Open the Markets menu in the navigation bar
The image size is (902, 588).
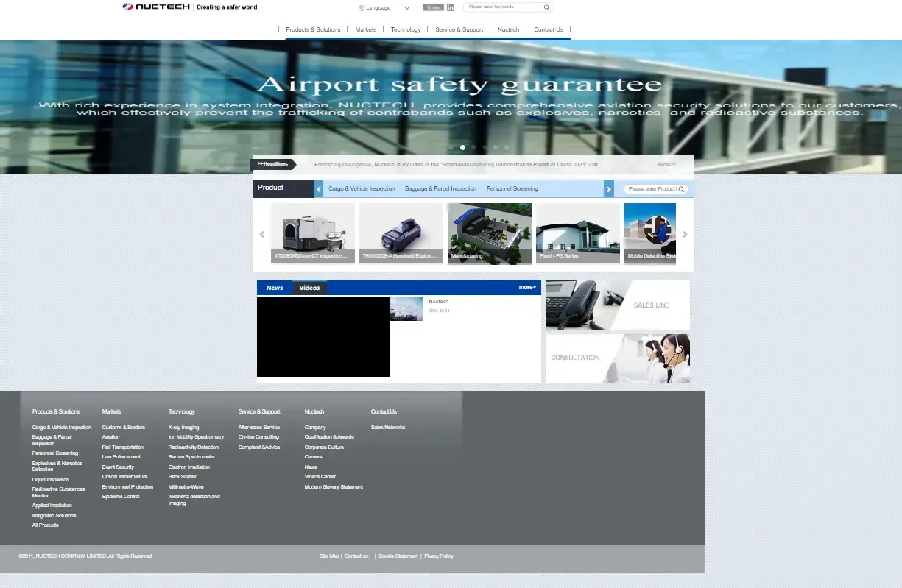pos(365,29)
